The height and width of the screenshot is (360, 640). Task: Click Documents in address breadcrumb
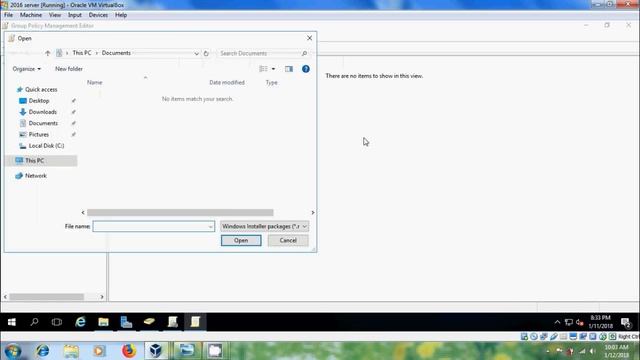116,53
